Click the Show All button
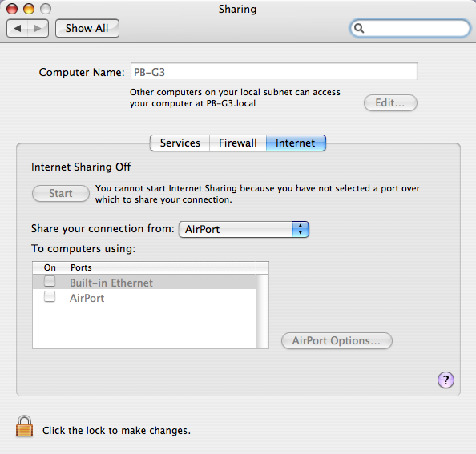Image resolution: width=476 pixels, height=454 pixels. 87,29
